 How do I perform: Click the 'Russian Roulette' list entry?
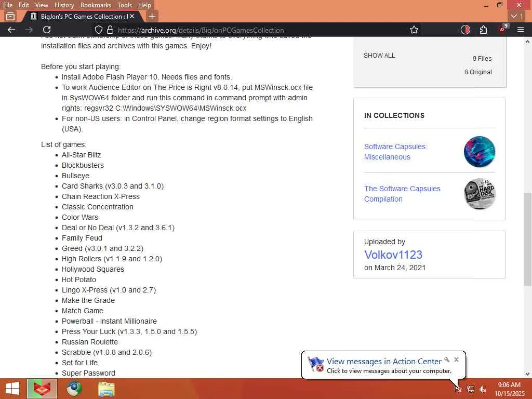pyautogui.click(x=90, y=342)
